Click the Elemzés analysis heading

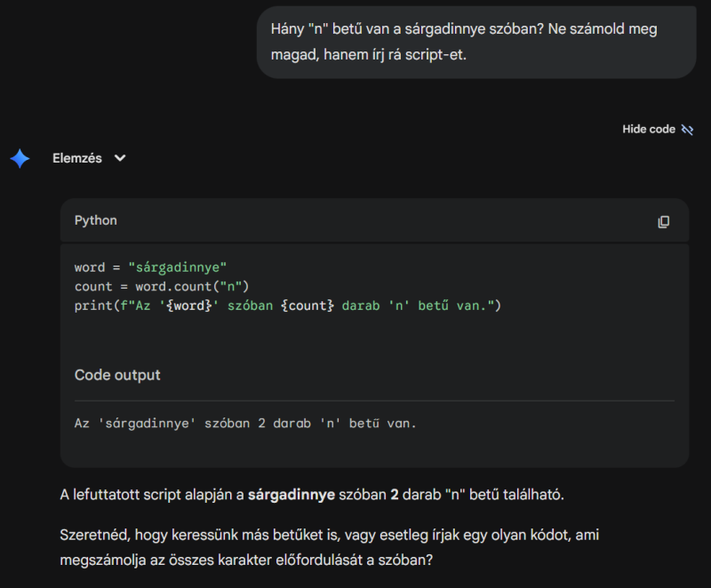coord(77,158)
